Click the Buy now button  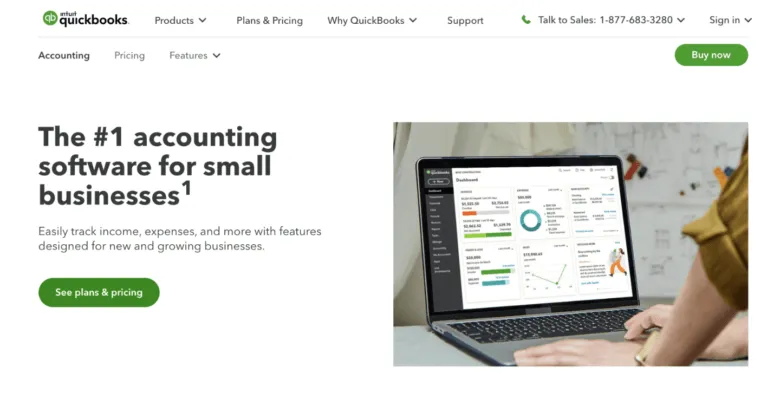[711, 55]
